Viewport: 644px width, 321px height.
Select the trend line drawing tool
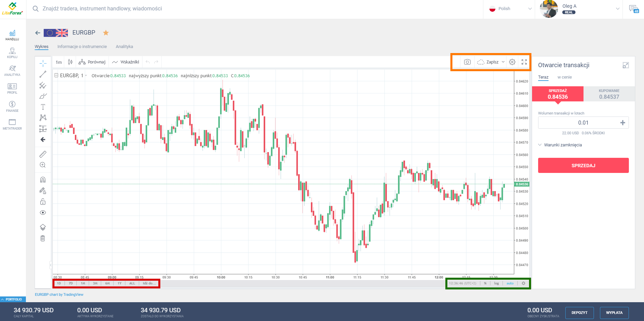click(43, 74)
